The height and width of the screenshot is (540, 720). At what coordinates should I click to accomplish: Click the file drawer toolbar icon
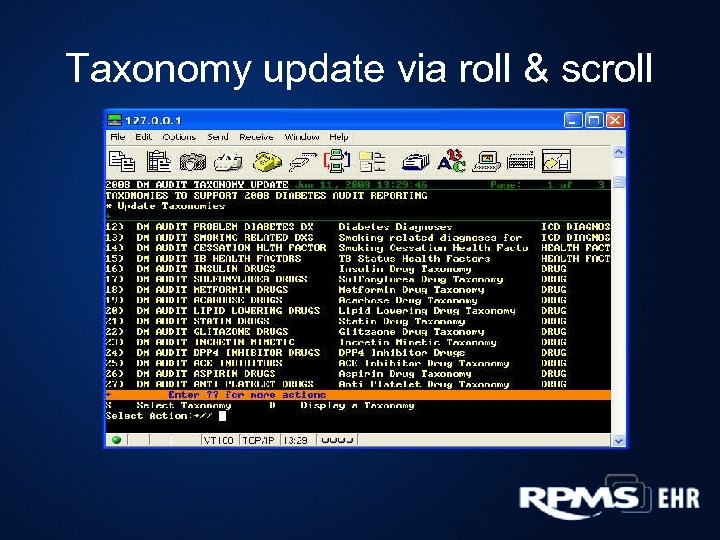click(x=416, y=162)
